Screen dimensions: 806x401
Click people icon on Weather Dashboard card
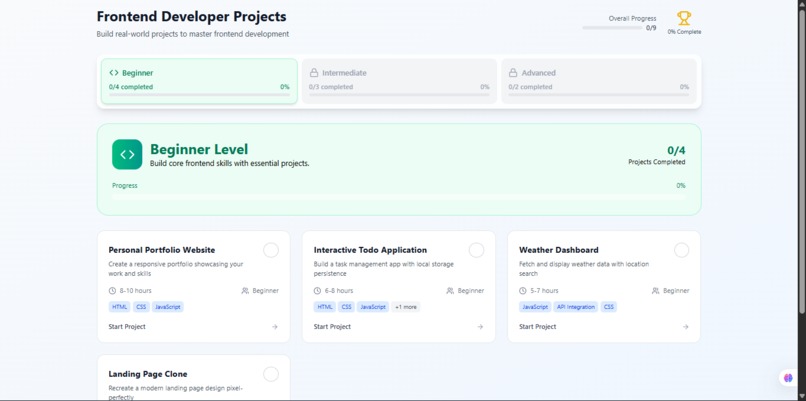655,291
